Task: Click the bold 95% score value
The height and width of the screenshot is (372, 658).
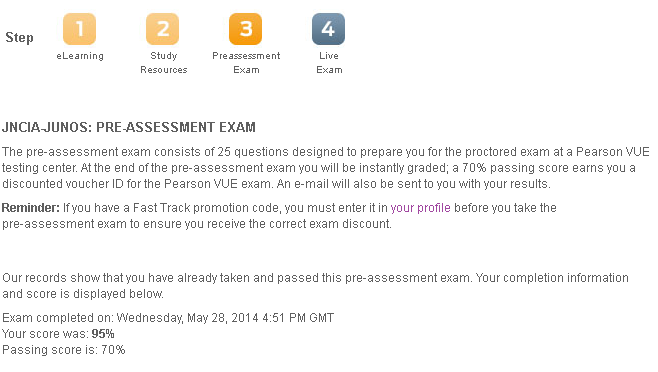Action: tap(103, 334)
